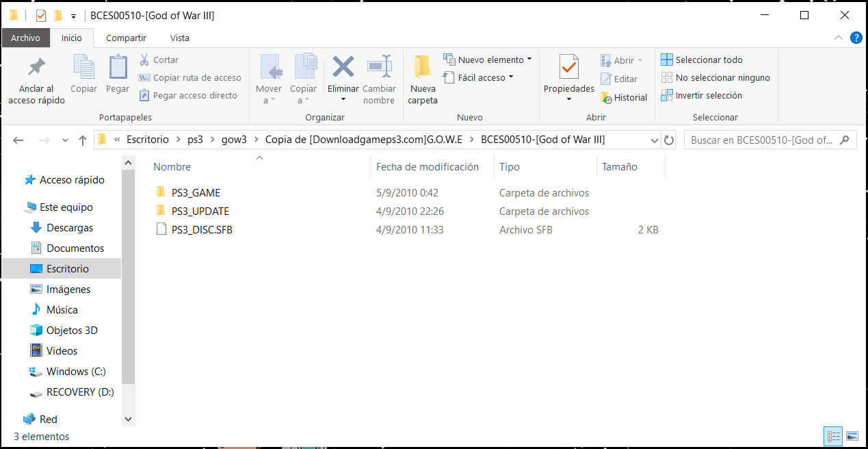The height and width of the screenshot is (449, 868).
Task: Click the Editar ribbon command
Action: coord(619,79)
